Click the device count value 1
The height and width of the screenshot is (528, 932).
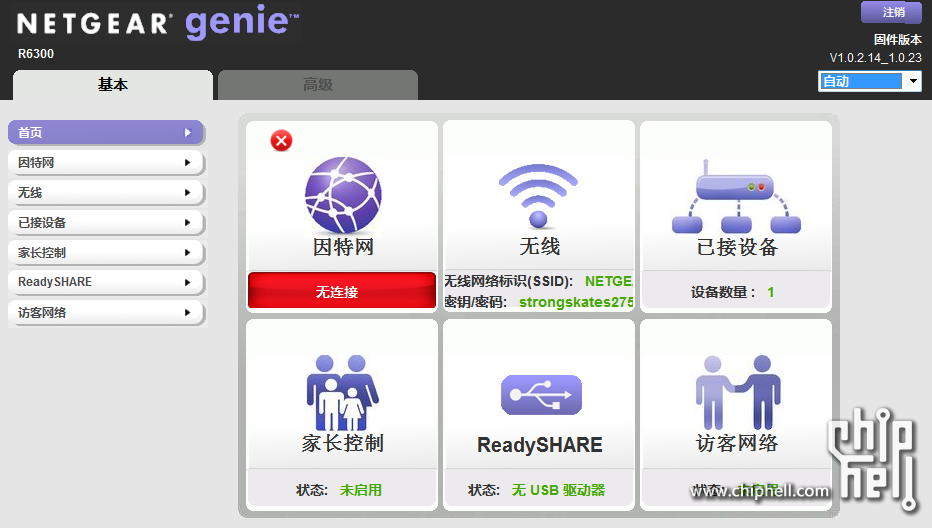[771, 292]
